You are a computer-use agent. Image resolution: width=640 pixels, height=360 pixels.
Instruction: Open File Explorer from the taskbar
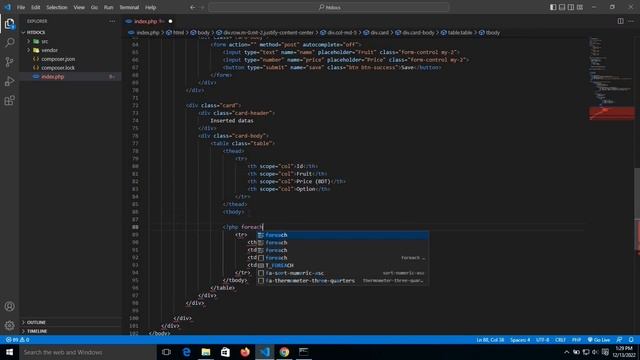[x=206, y=352]
